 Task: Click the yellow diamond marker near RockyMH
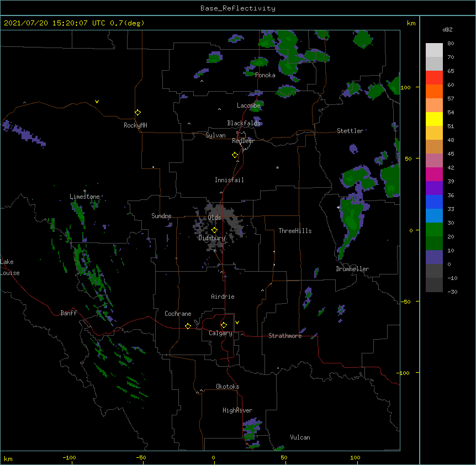pos(138,113)
